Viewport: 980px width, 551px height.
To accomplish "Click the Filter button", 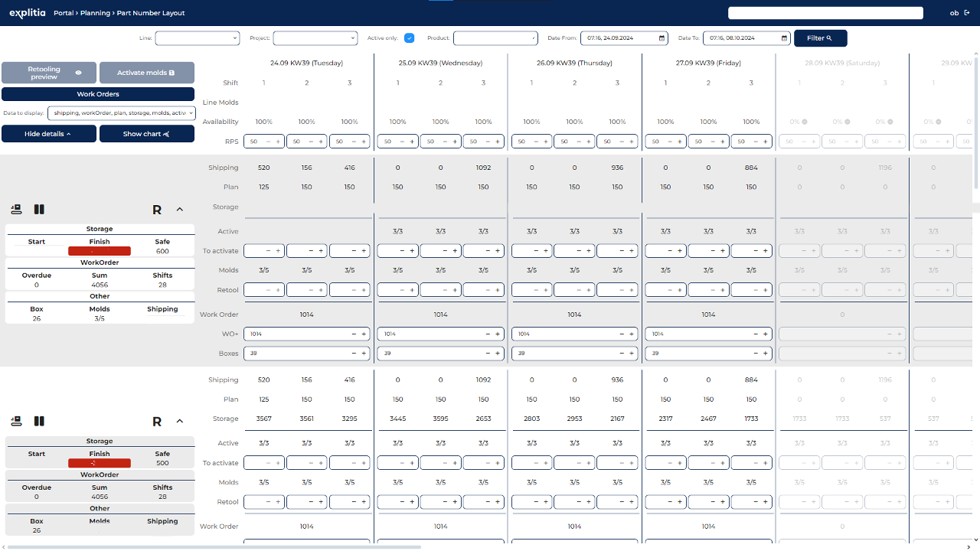I will (821, 38).
